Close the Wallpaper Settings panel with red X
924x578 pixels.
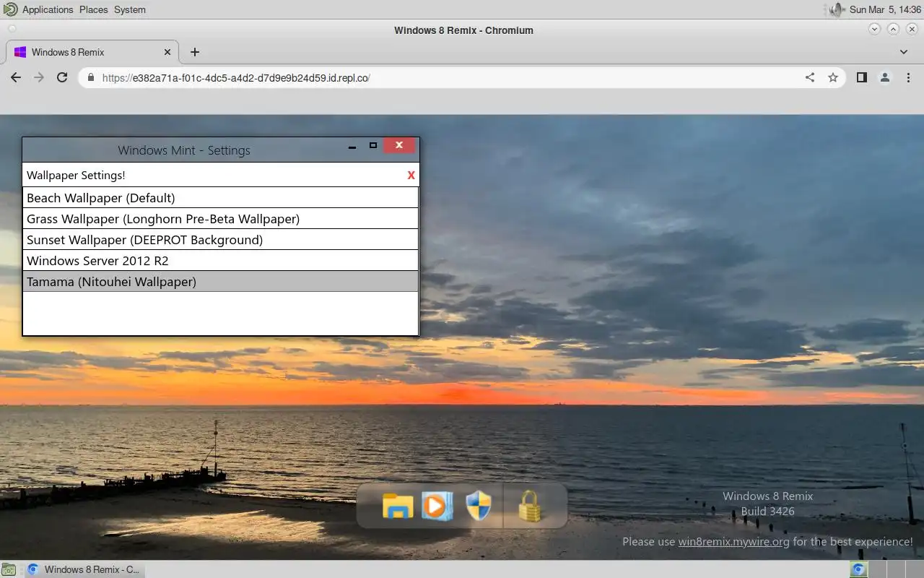[x=411, y=175]
